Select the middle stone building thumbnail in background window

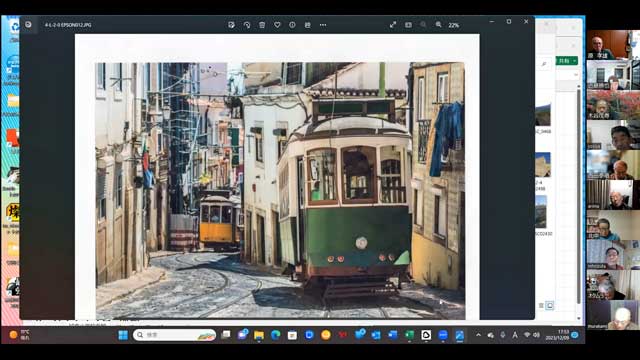(543, 164)
